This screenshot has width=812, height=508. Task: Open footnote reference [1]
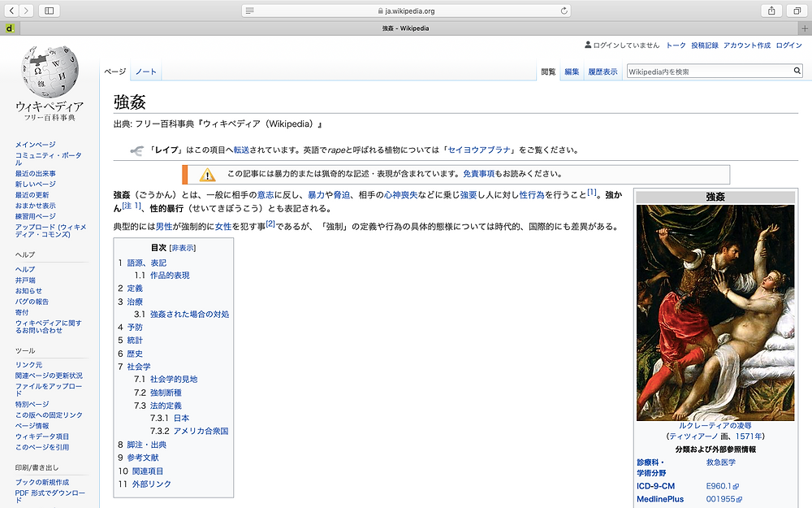(591, 193)
